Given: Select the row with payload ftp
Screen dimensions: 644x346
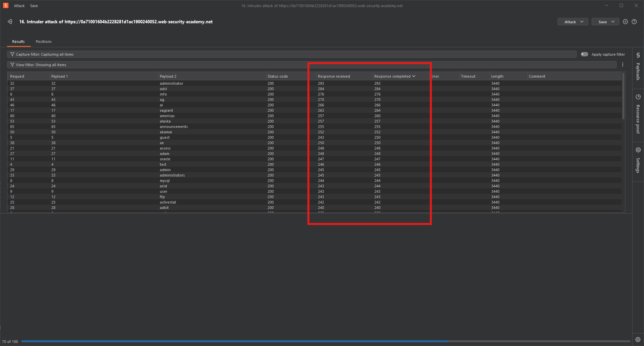Looking at the screenshot, I should pyautogui.click(x=315, y=197).
